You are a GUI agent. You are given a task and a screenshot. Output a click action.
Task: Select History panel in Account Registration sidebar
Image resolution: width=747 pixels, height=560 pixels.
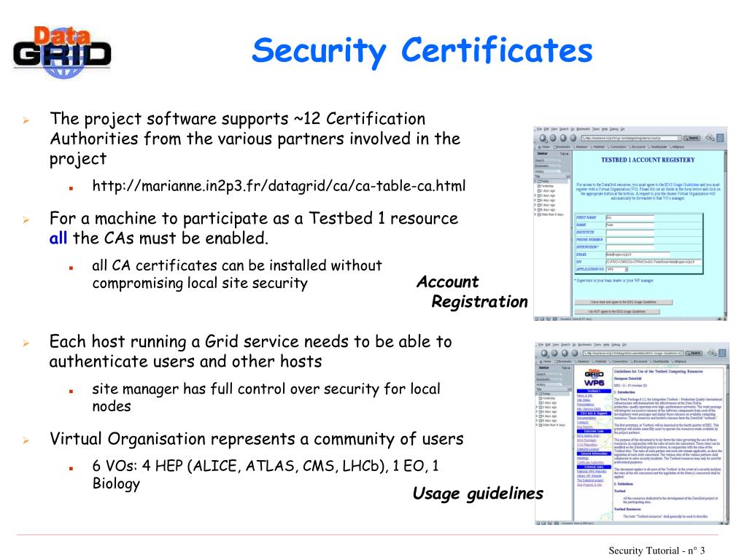pyautogui.click(x=547, y=171)
